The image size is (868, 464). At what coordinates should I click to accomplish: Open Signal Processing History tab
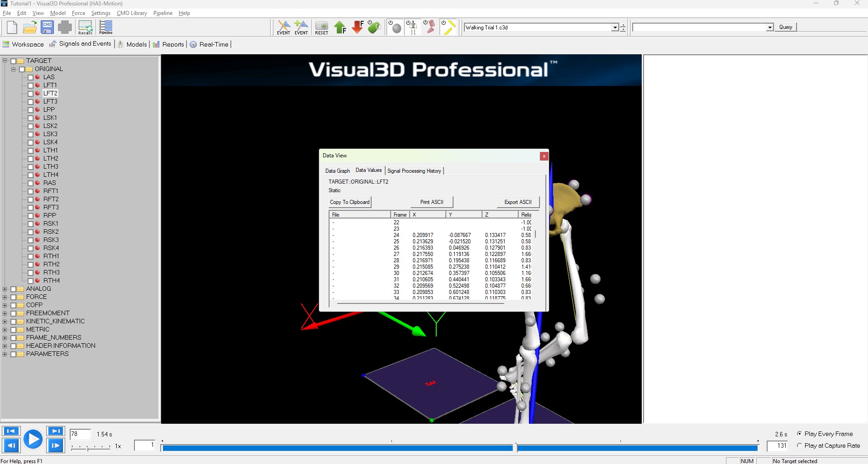pos(414,171)
